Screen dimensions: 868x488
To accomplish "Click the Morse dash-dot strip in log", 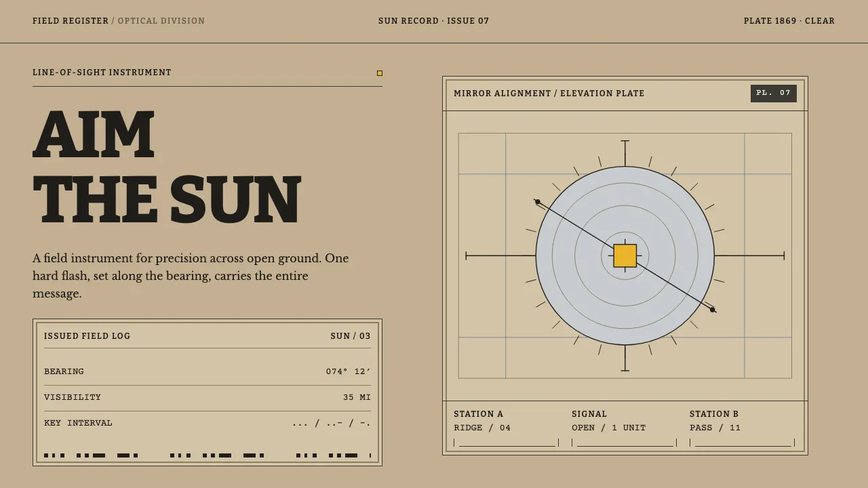I will pos(208,455).
